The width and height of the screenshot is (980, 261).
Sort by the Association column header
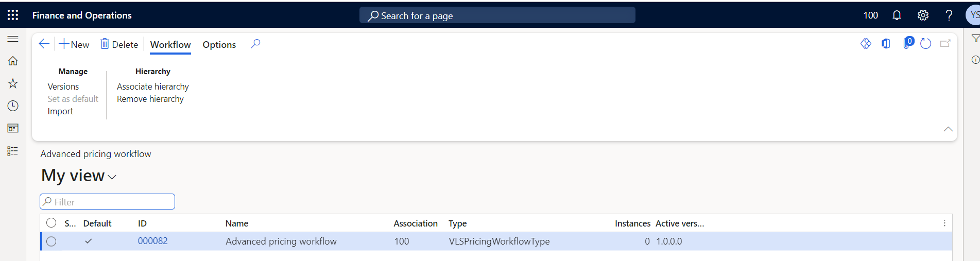416,223
